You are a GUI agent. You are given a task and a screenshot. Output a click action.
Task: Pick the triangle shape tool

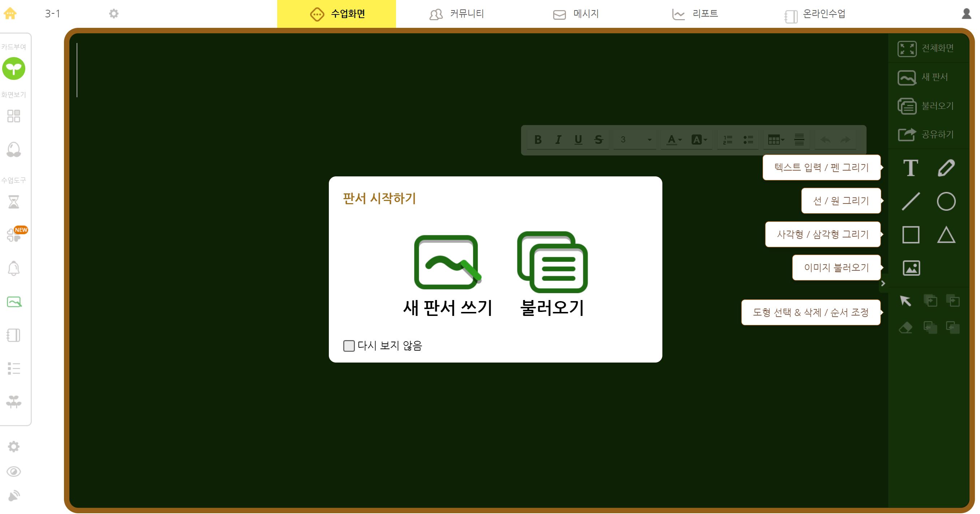click(x=946, y=235)
